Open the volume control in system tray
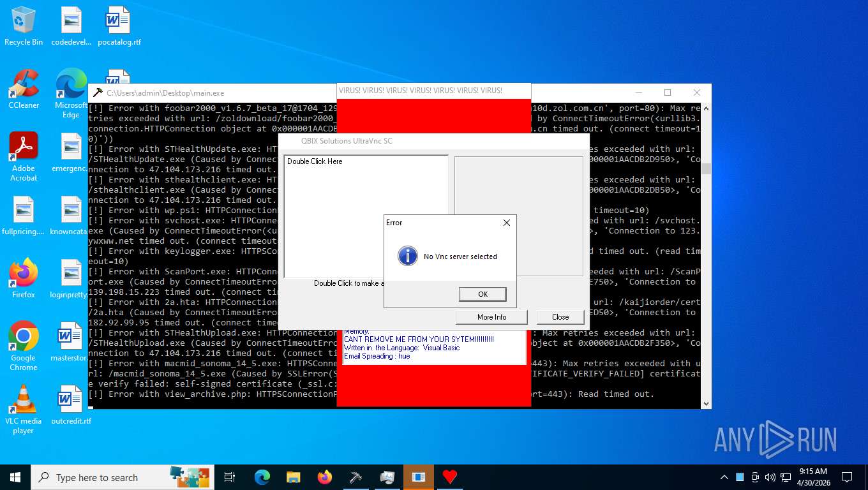Image resolution: width=868 pixels, height=490 pixels. 770,477
